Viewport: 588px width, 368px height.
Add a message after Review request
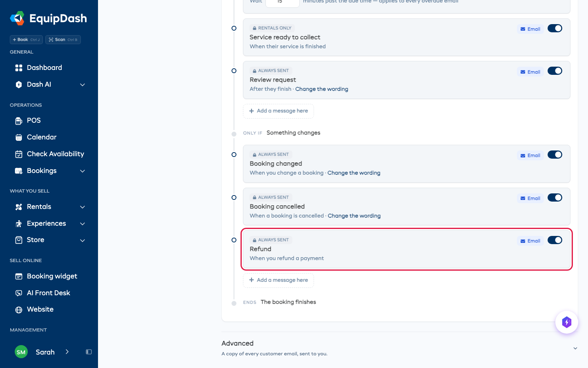[278, 111]
